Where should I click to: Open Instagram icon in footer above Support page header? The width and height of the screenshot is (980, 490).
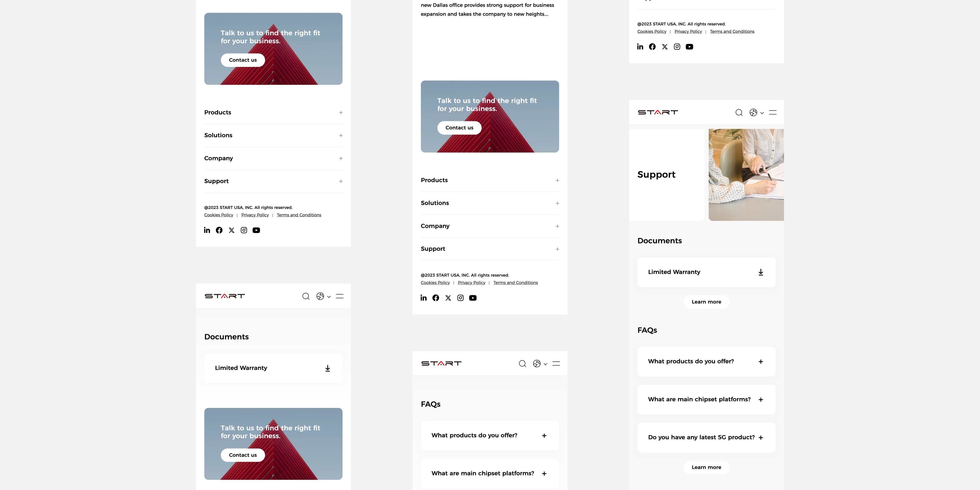coord(677,47)
